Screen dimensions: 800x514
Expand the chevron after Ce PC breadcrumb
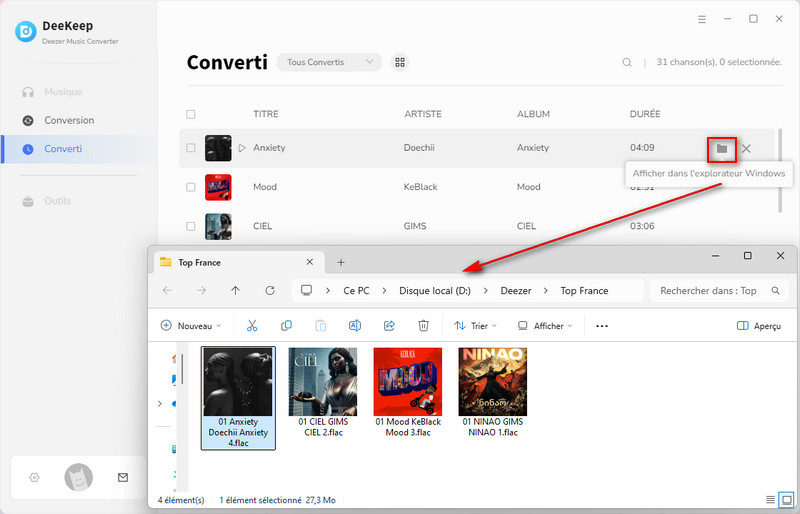pos(384,291)
